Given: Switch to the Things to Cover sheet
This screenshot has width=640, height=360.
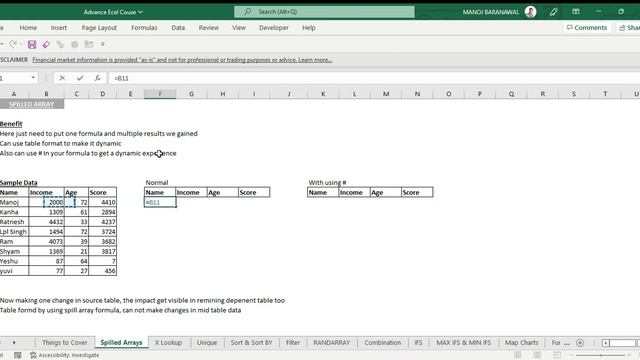Looking at the screenshot, I should point(64,343).
